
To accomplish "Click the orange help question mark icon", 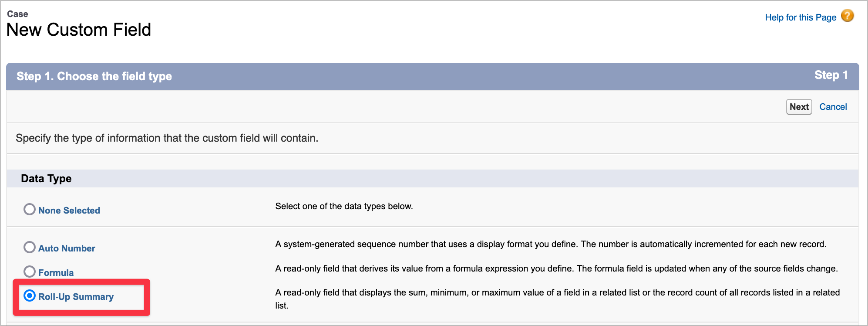I will 847,16.
